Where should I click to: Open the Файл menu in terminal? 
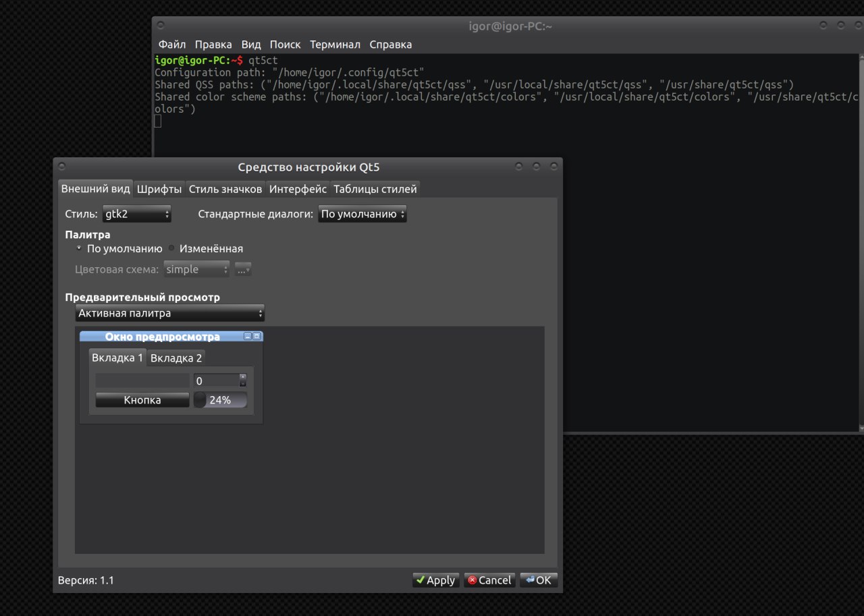pyautogui.click(x=172, y=45)
